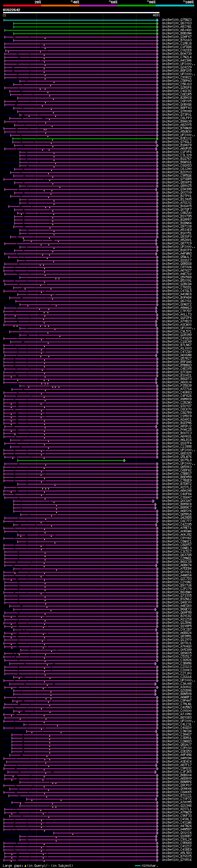
Task: Pick the UniRef100_C6PXV5 hit
Action: pyautogui.click(x=177, y=101)
